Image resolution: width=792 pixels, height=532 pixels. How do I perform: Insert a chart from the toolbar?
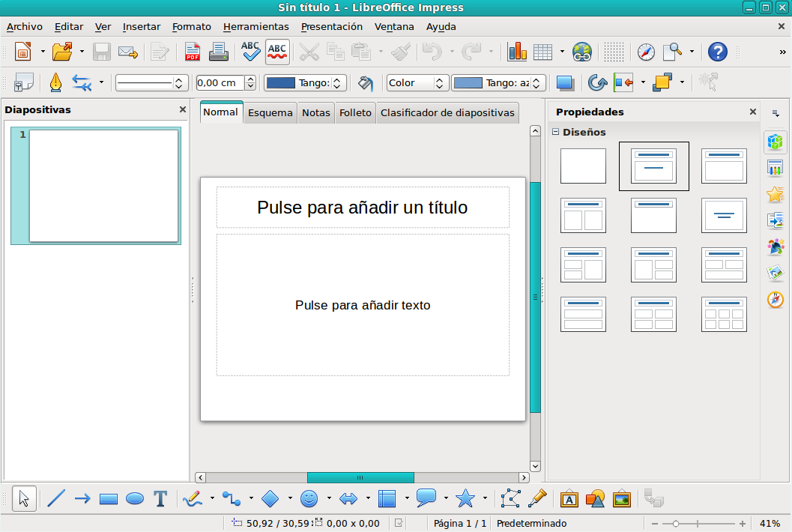[517, 52]
